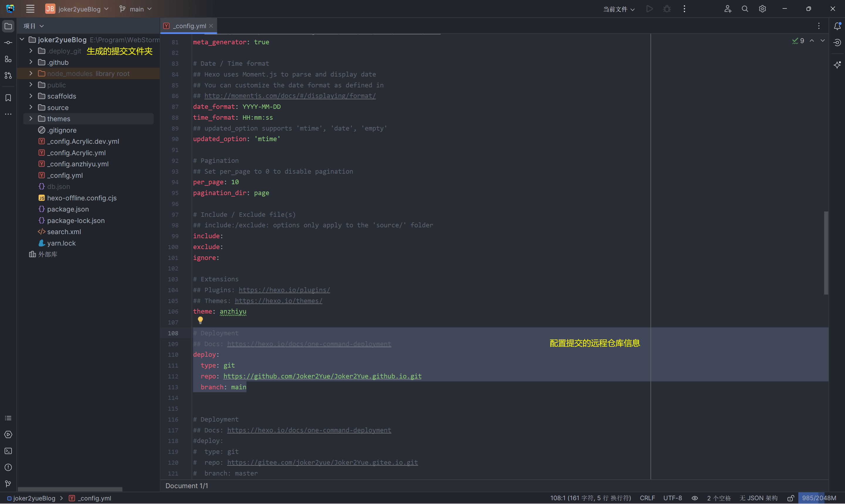Click the Notifications bell icon
The image size is (845, 504).
(x=837, y=26)
